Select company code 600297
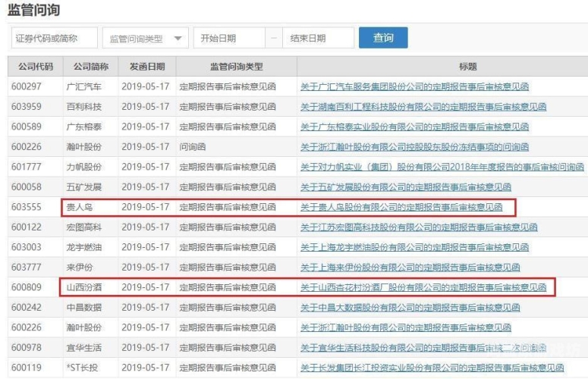This screenshot has width=588, height=379. [x=27, y=86]
